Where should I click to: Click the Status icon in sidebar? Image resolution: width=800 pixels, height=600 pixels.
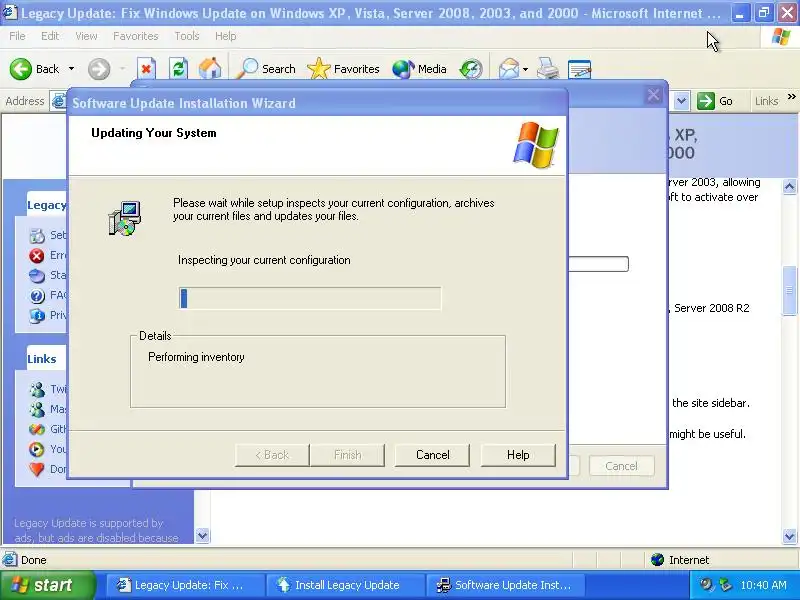coord(37,276)
